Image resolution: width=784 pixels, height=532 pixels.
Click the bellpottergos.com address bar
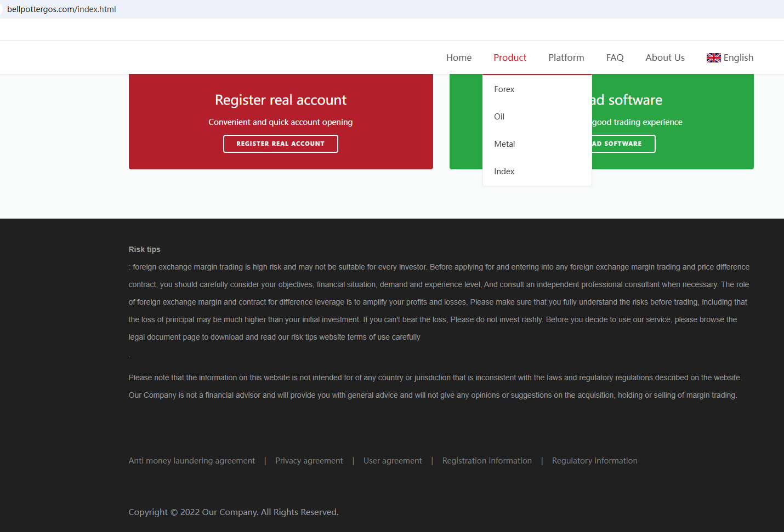61,9
